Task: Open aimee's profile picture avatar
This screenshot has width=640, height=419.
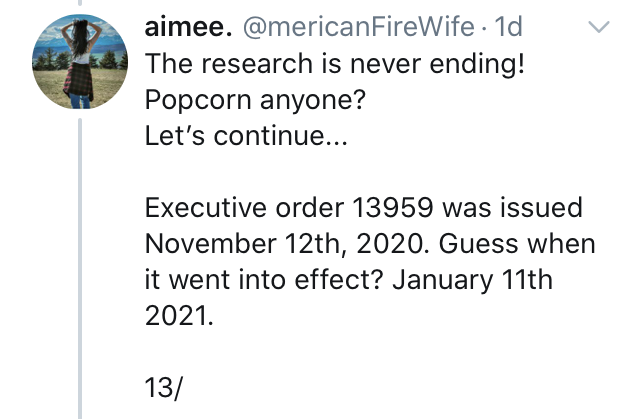Action: click(80, 62)
